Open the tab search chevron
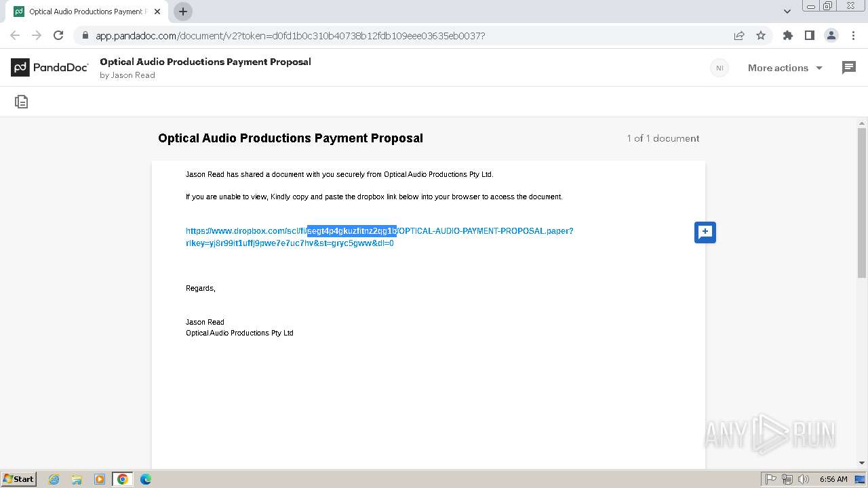868x488 pixels. [787, 12]
